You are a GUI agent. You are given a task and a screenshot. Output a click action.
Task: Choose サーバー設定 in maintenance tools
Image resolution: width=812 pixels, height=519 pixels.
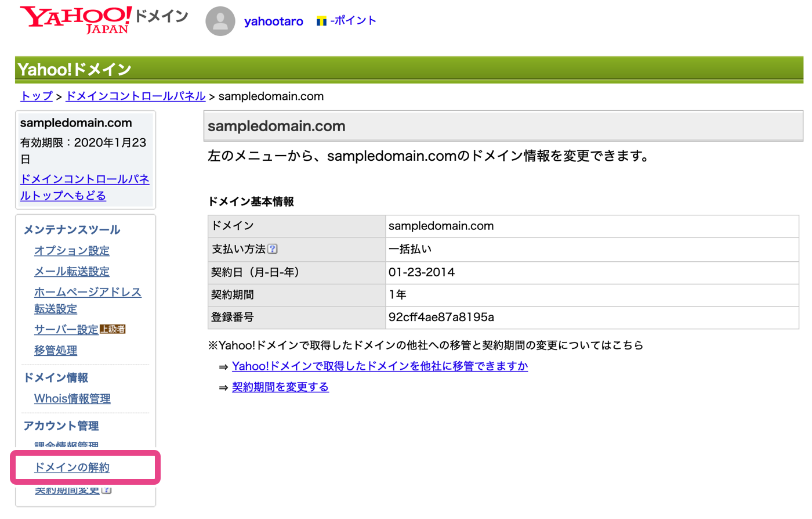[x=66, y=330]
